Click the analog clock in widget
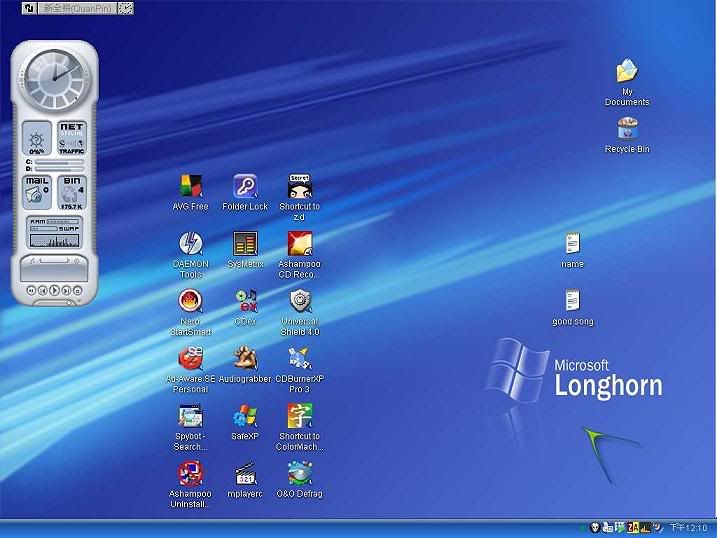 pyautogui.click(x=54, y=79)
